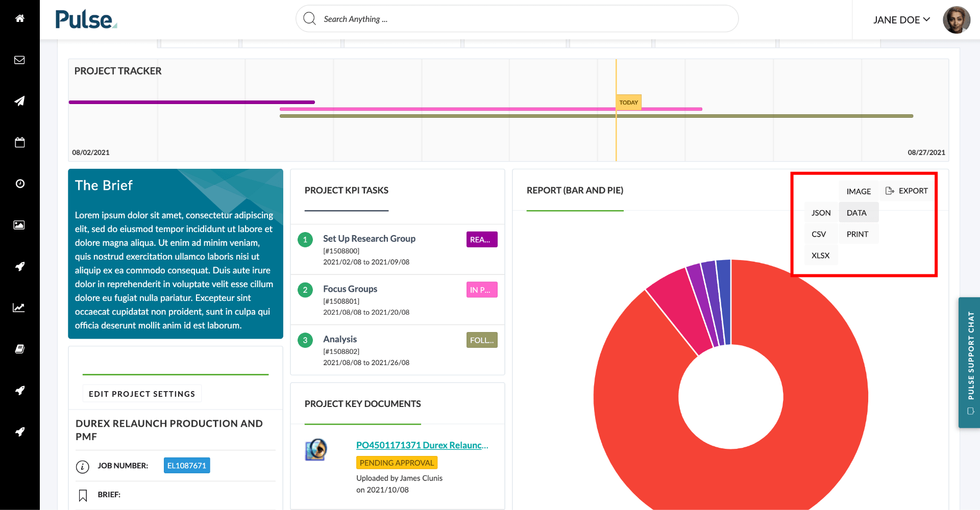Open the PULSE SUPPORT CHAT side tab
The image size is (980, 510).
pyautogui.click(x=969, y=362)
